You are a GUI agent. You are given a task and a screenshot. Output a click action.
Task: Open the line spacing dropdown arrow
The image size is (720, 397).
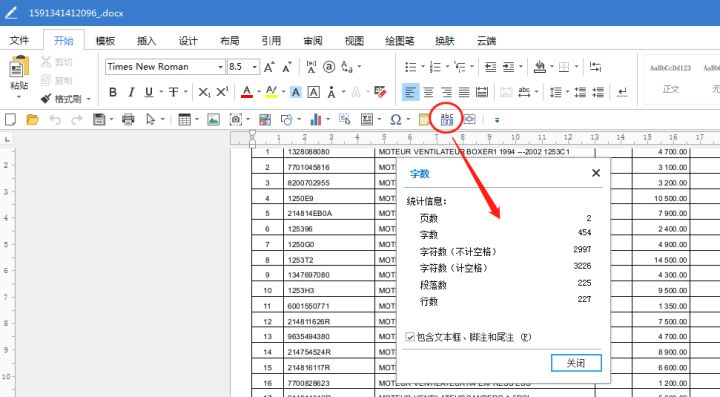567,92
